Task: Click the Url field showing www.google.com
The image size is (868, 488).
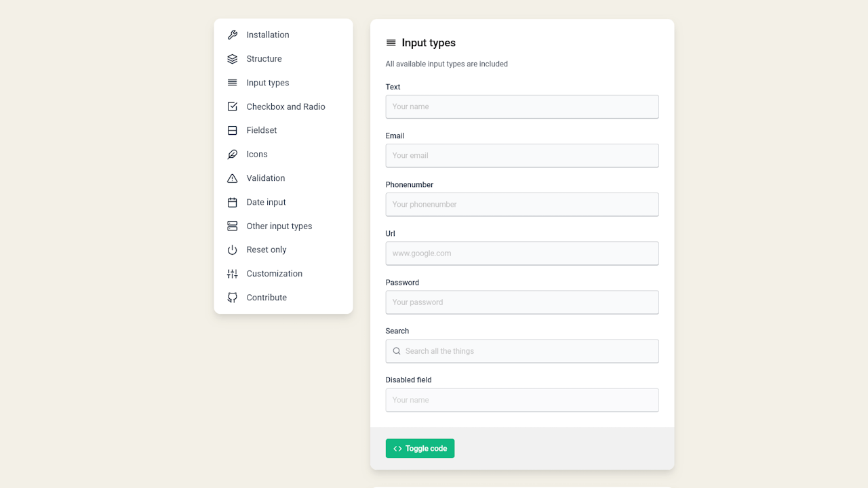Action: (521, 253)
